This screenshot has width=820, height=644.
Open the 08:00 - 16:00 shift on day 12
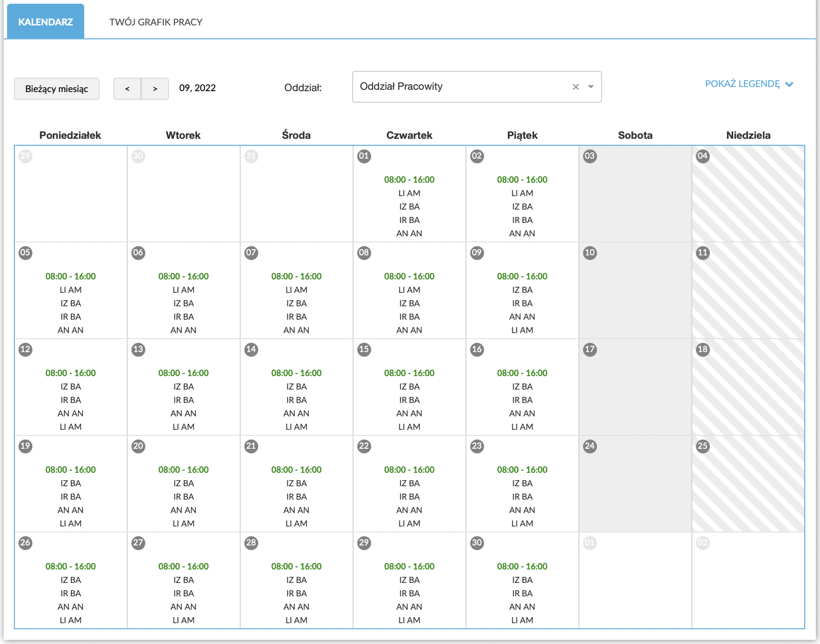point(71,373)
